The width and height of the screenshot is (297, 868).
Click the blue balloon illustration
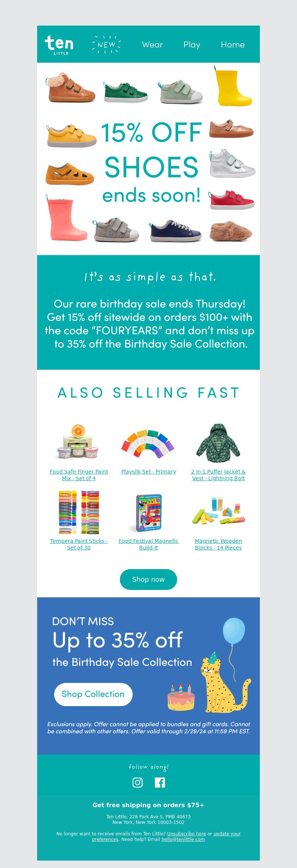tap(234, 631)
